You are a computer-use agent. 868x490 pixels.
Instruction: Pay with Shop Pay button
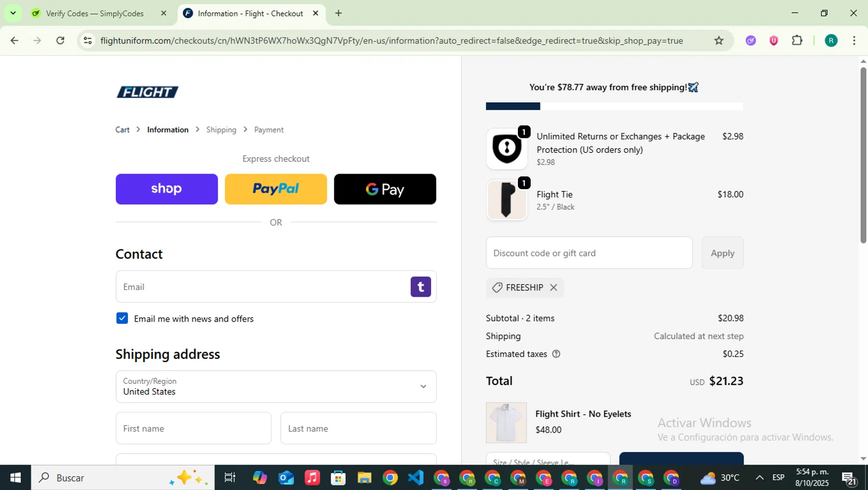(167, 189)
